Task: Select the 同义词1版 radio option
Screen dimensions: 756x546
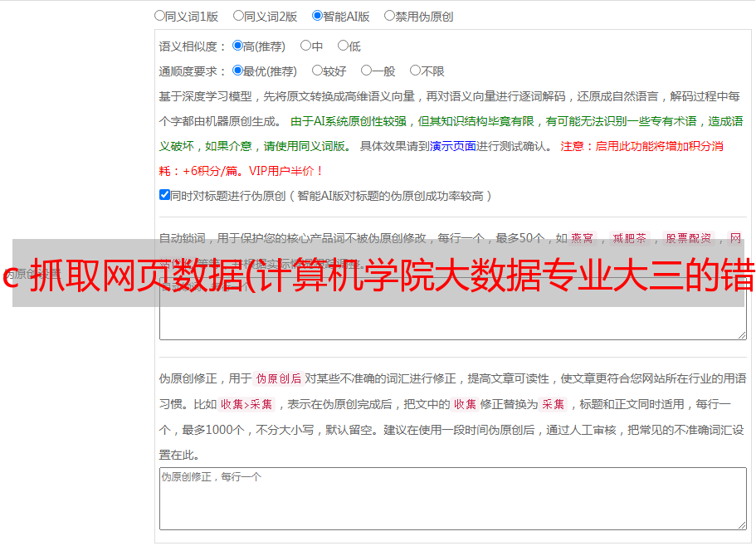Action: pyautogui.click(x=159, y=16)
